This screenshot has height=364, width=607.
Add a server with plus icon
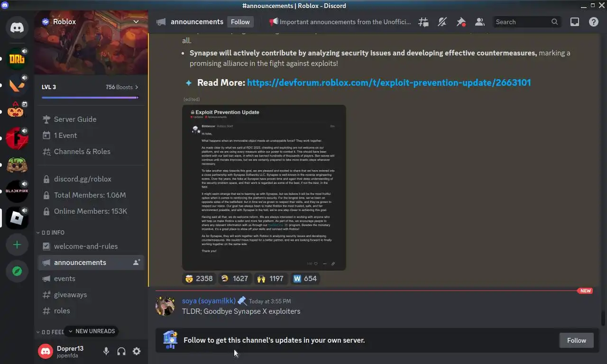click(x=17, y=245)
